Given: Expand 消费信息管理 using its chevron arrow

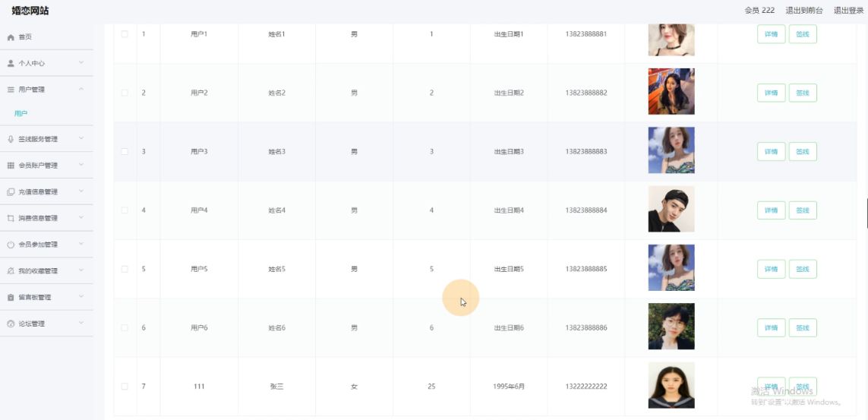Looking at the screenshot, I should tap(81, 217).
